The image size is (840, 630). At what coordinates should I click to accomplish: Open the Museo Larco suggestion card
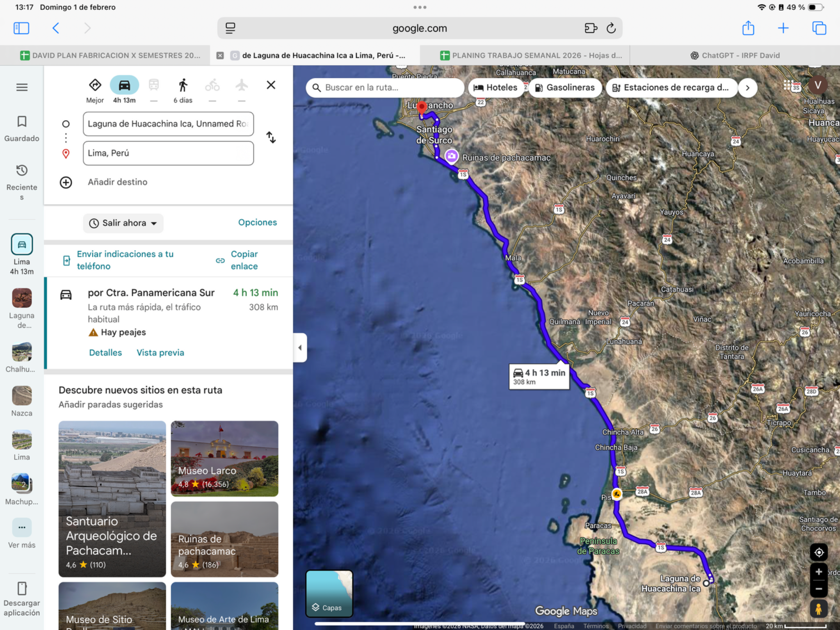pyautogui.click(x=224, y=459)
